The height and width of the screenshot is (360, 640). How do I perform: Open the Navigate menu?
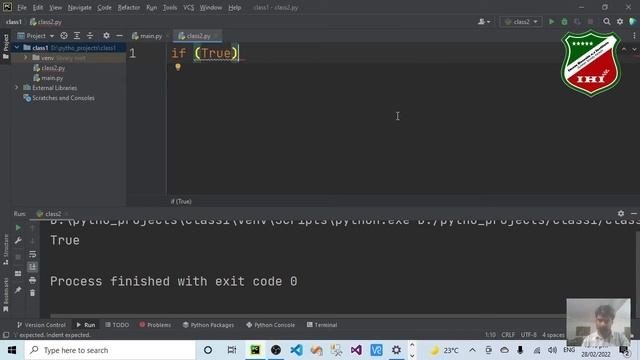(x=80, y=7)
